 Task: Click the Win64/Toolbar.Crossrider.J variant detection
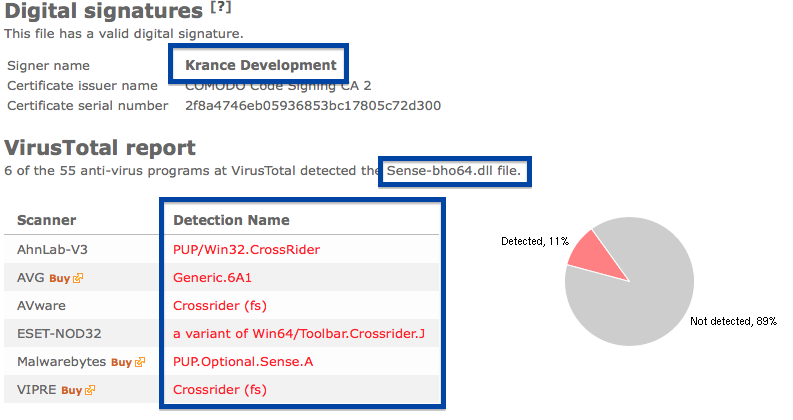(299, 334)
